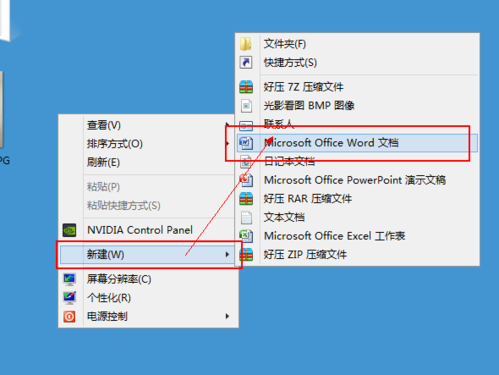Click the 光影看图 BMP image icon
499x375 pixels.
coord(246,106)
